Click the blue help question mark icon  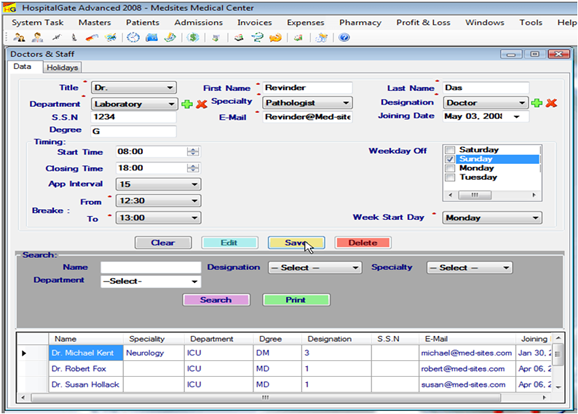click(x=344, y=38)
